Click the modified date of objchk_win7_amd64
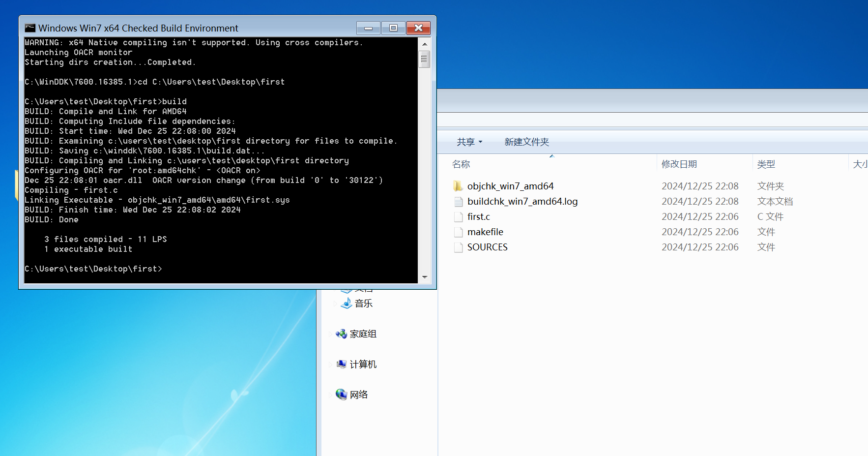The width and height of the screenshot is (868, 456). [x=700, y=186]
